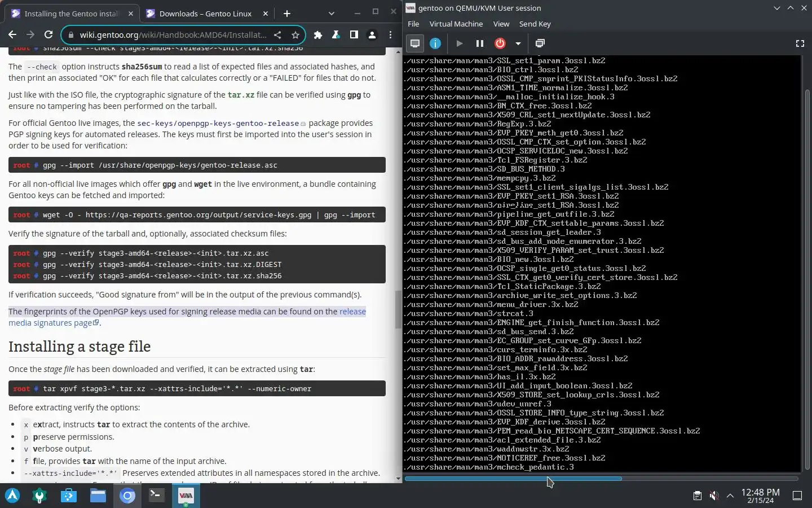The width and height of the screenshot is (812, 508).
Task: Open VM snapshots manager icon
Action: tap(540, 43)
